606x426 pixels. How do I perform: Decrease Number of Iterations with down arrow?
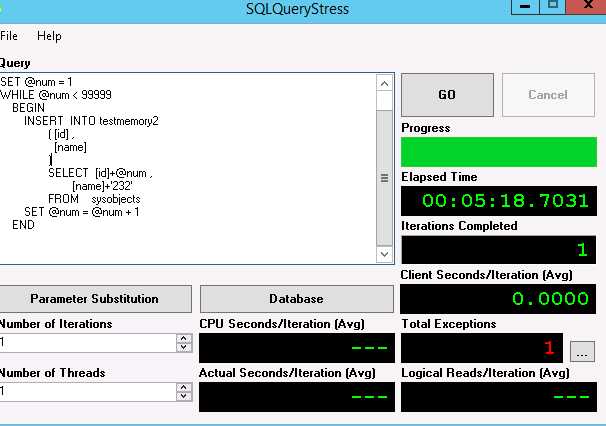184,347
